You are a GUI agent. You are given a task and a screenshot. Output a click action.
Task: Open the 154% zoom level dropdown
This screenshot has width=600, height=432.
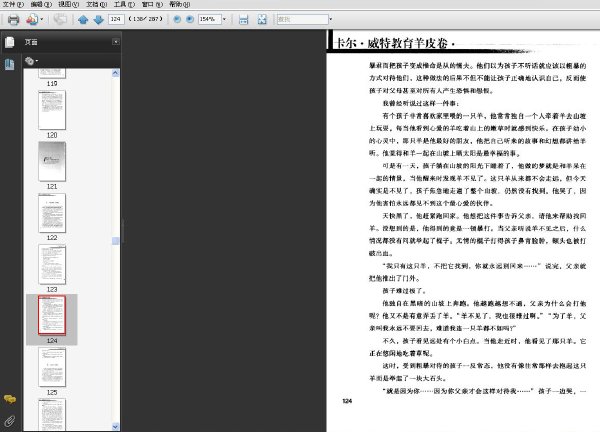pos(225,19)
